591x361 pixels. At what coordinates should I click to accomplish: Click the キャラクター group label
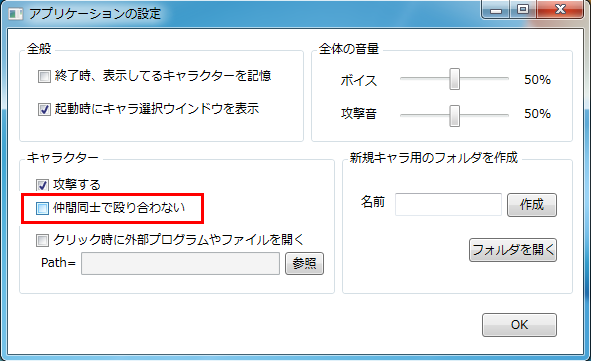click(x=63, y=158)
